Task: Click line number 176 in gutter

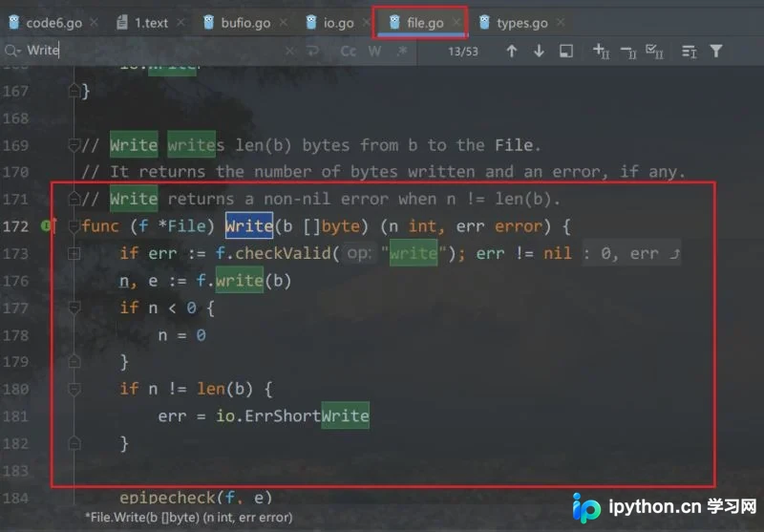Action: [x=16, y=281]
